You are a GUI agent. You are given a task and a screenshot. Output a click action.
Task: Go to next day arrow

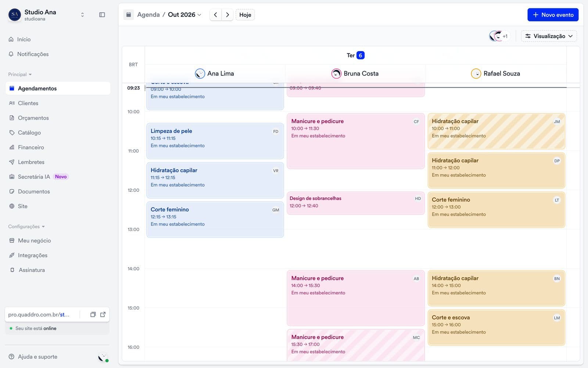click(227, 15)
